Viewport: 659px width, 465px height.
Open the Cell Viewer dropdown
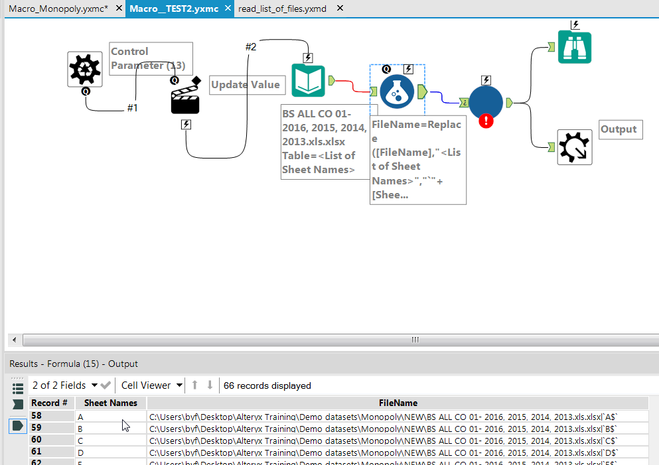click(x=152, y=385)
